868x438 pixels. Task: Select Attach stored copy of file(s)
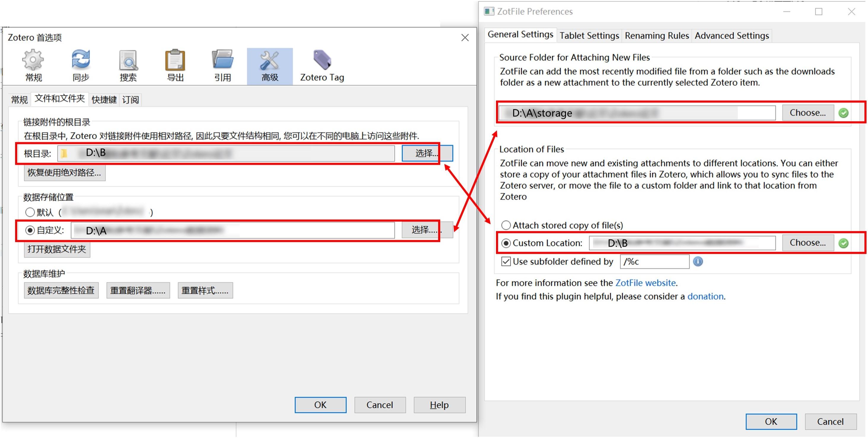point(506,225)
